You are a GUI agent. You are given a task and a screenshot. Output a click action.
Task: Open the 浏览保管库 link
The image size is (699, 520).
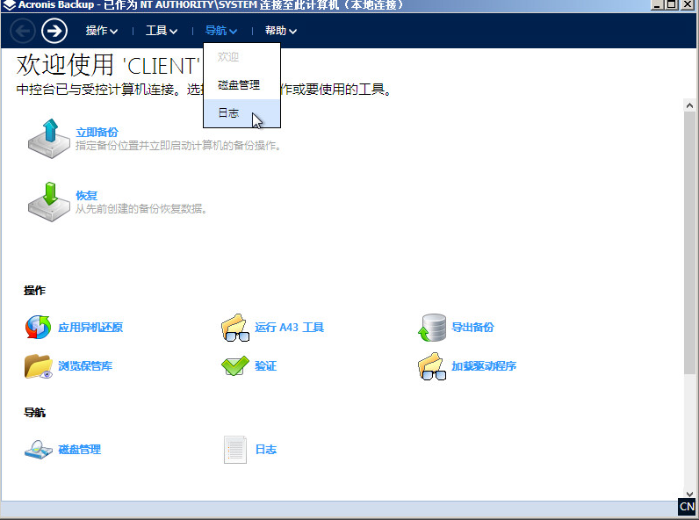click(x=85, y=366)
